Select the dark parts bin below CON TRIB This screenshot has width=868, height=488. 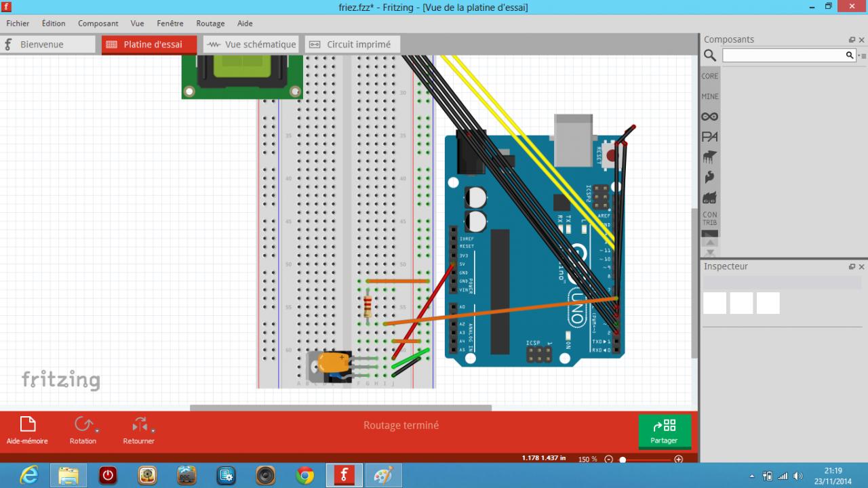point(710,234)
